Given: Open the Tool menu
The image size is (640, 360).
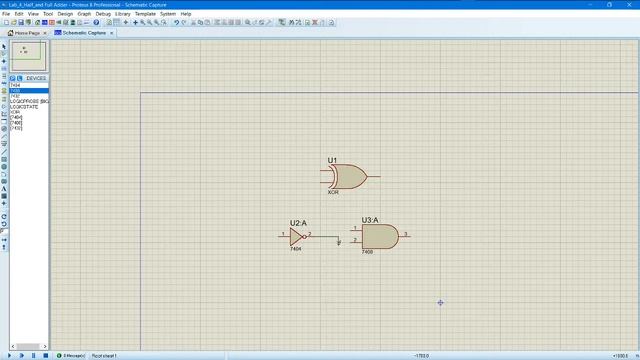Looking at the screenshot, I should [48, 14].
